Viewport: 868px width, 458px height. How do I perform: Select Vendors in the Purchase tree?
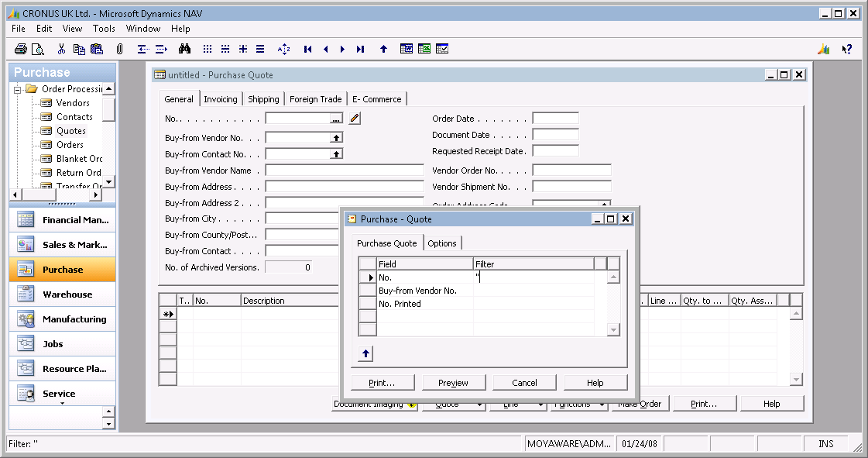click(x=73, y=103)
